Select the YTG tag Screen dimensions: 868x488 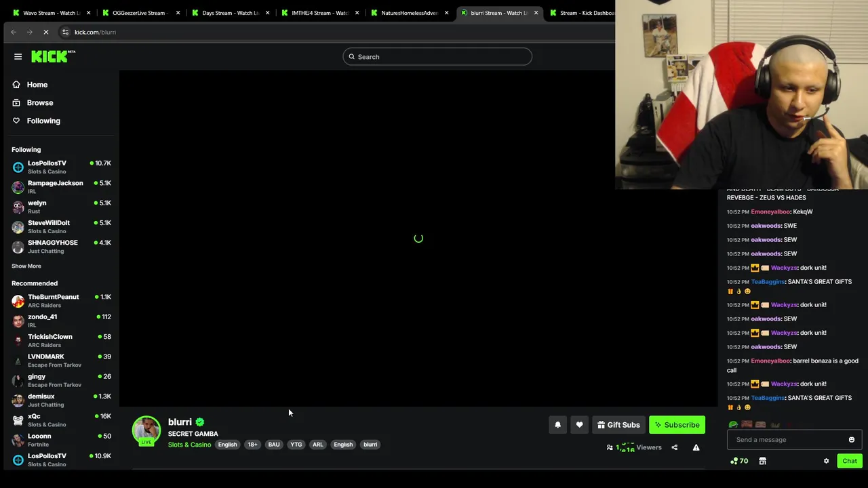296,445
